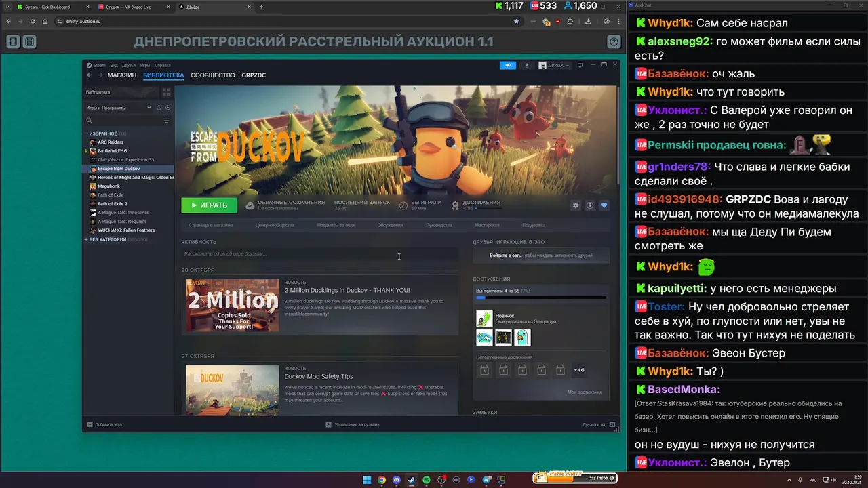Viewport: 868px width, 488px height.
Task: Open Steam downloads manager link
Action: (353, 424)
